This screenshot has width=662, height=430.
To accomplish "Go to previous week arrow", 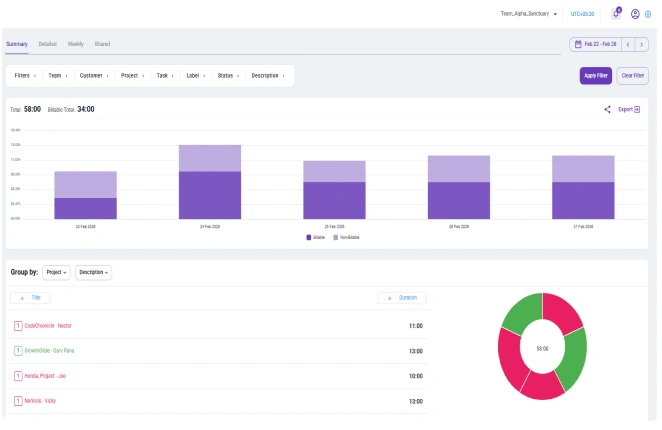I will 628,44.
